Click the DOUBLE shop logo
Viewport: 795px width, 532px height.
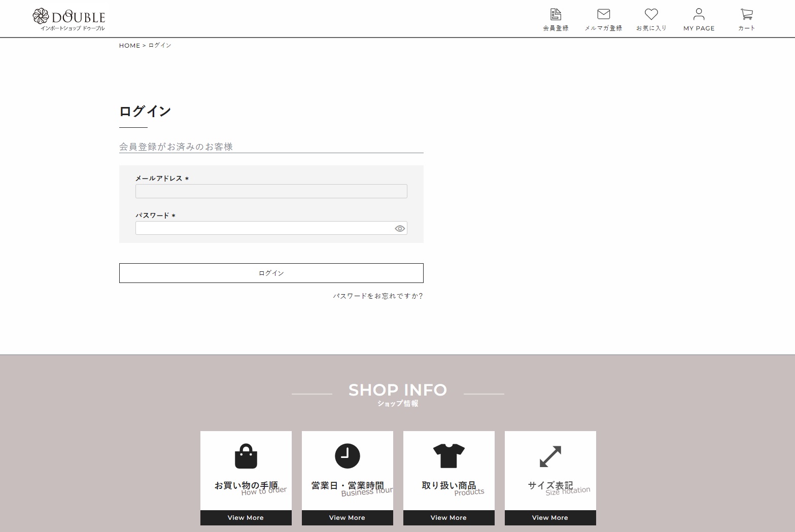click(69, 19)
